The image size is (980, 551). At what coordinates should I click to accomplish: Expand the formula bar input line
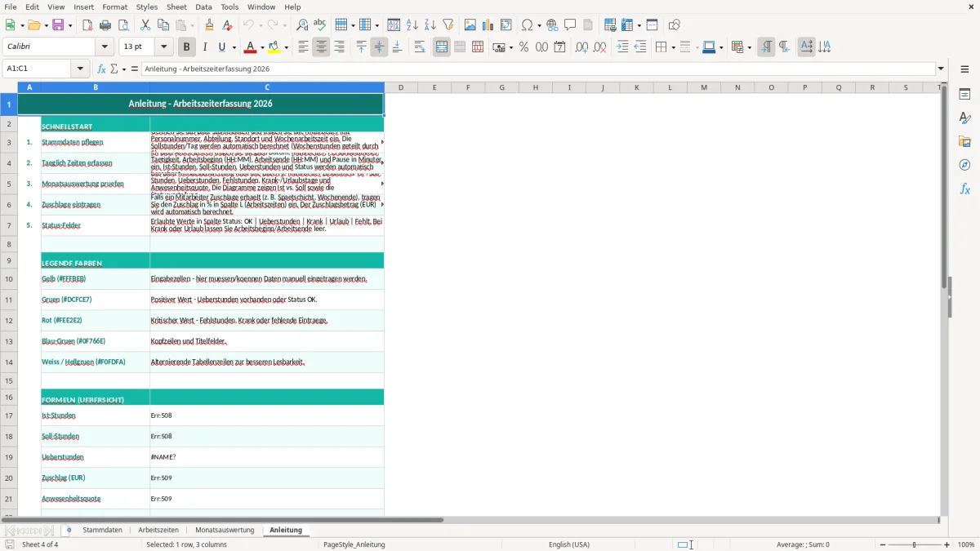(941, 69)
